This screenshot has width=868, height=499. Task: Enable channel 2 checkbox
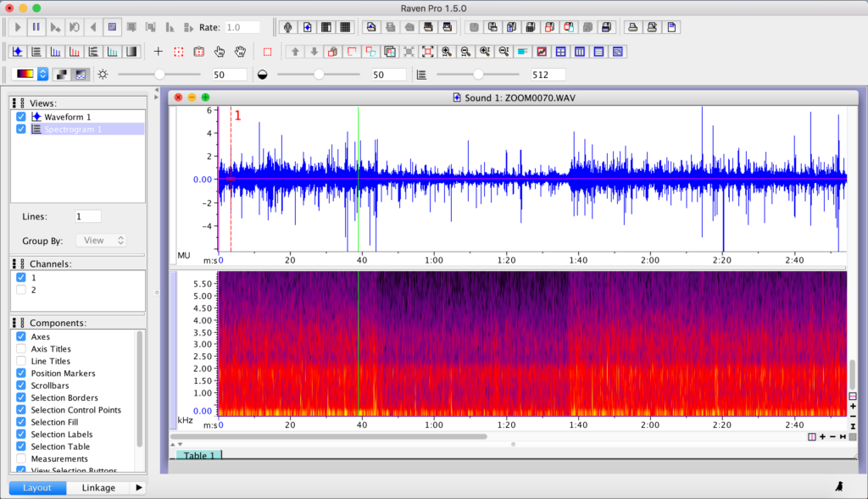21,290
